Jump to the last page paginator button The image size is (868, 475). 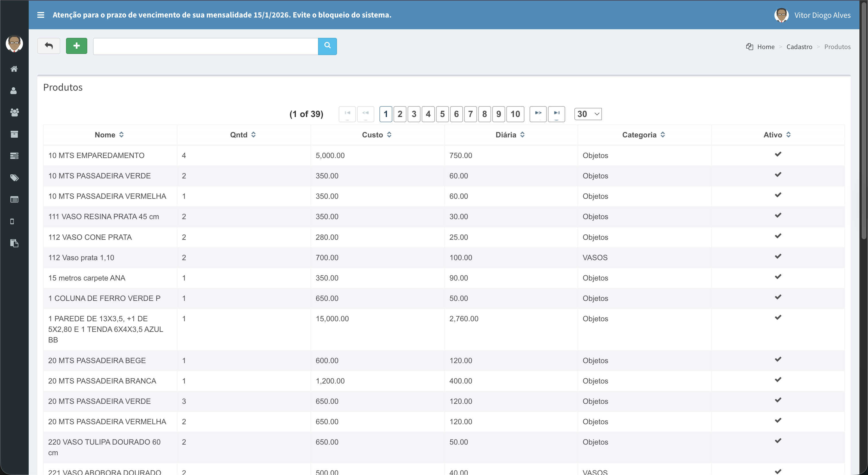(556, 114)
